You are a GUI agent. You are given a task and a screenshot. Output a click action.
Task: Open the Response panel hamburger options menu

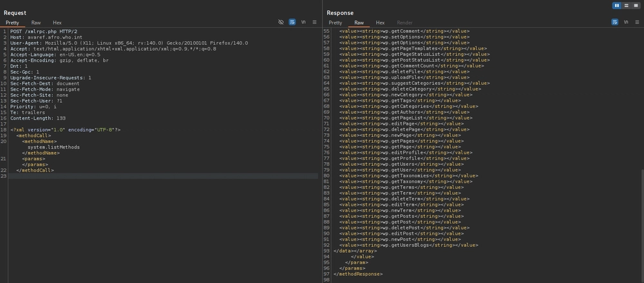637,22
